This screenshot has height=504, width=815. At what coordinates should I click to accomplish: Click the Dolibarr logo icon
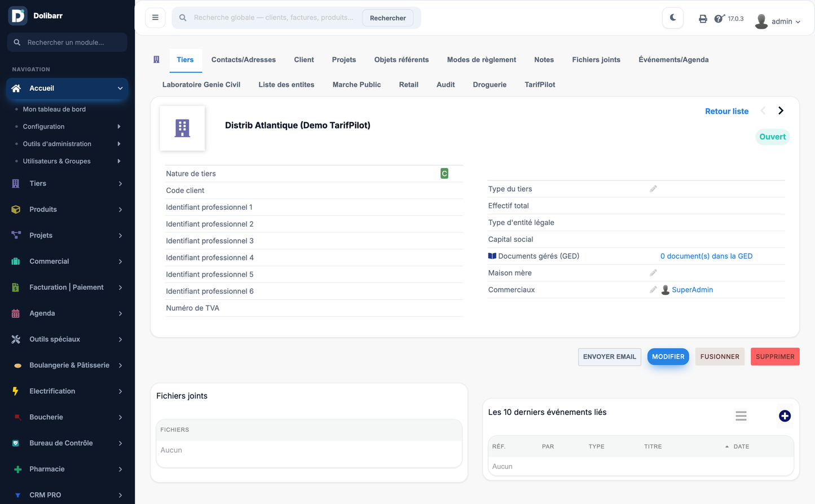point(18,16)
